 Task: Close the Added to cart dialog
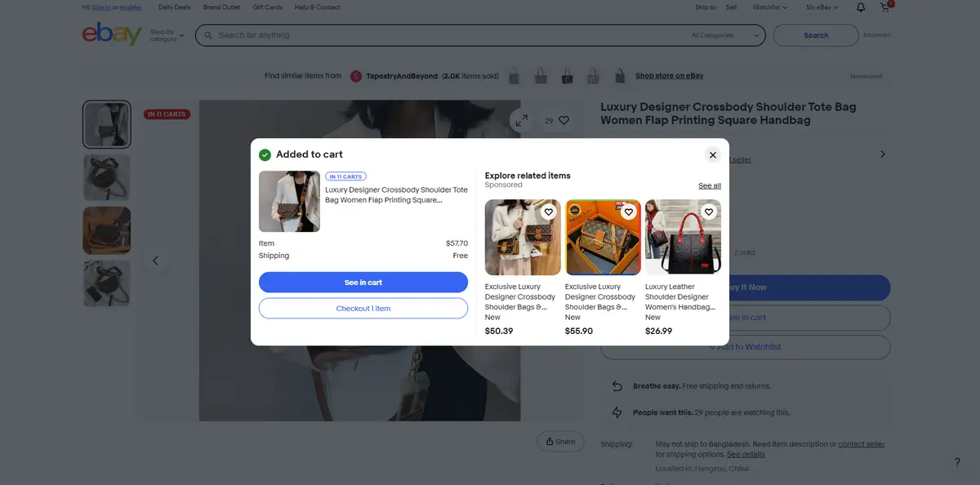coord(712,155)
